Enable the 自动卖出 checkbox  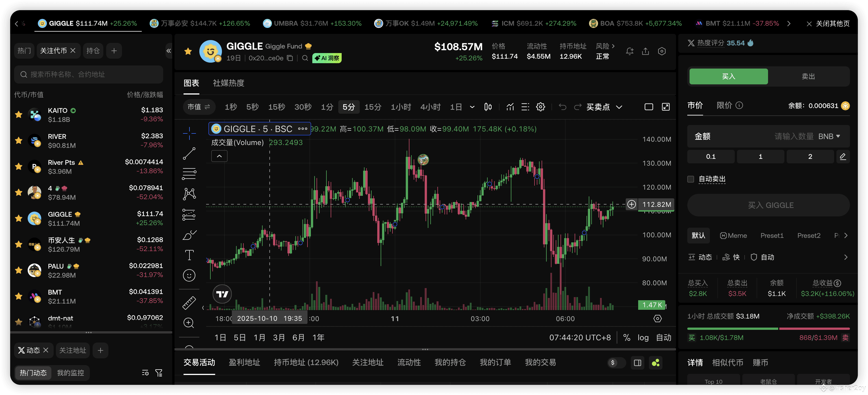[x=691, y=179]
